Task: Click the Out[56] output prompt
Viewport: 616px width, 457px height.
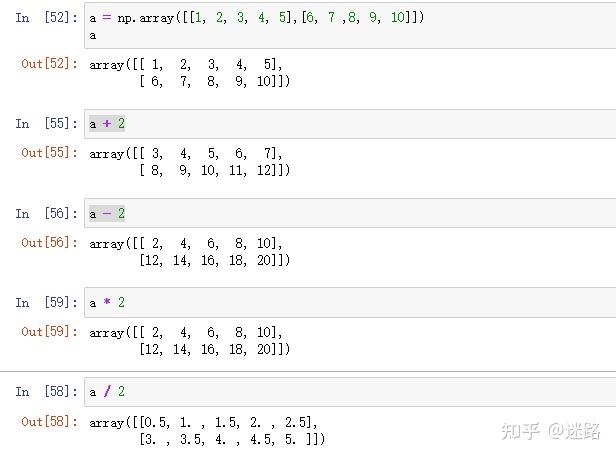Action: click(50, 242)
